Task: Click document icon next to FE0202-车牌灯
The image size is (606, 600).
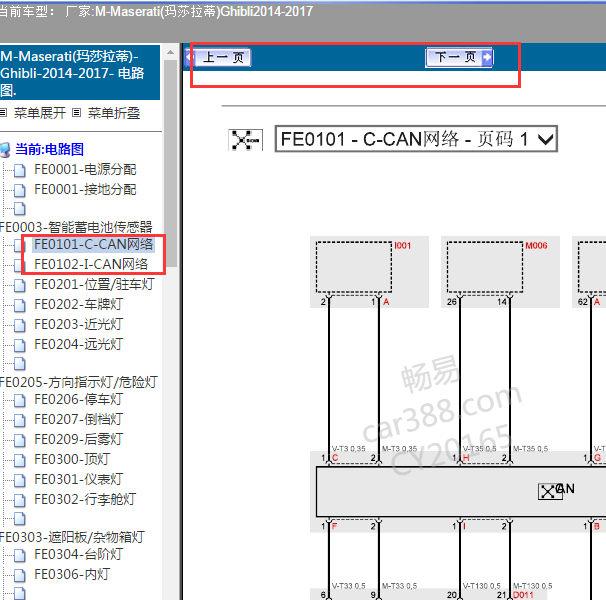Action: pyautogui.click(x=20, y=305)
